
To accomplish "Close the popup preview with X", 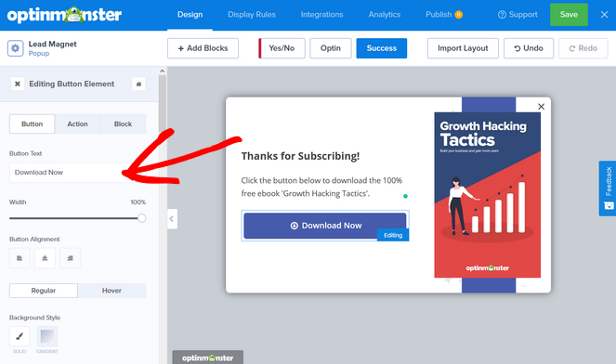I will click(541, 107).
